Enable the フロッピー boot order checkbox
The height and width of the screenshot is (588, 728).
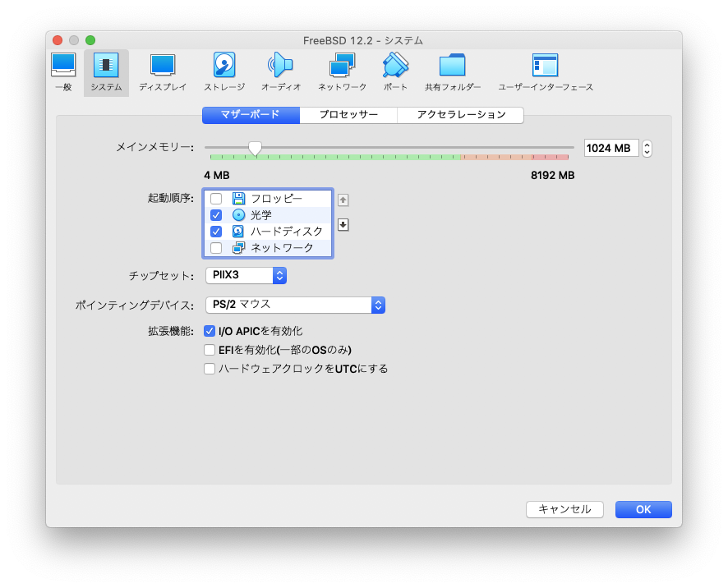[x=216, y=199]
